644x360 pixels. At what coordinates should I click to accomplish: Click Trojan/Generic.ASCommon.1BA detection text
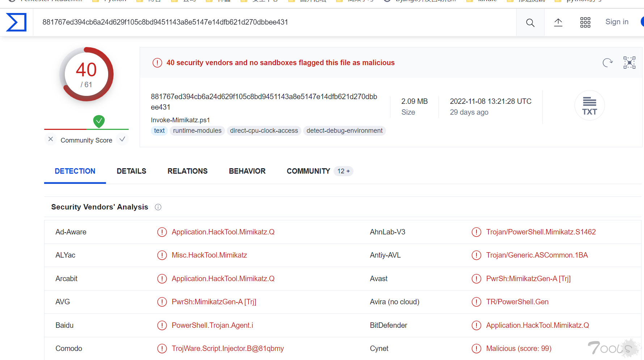pos(537,255)
